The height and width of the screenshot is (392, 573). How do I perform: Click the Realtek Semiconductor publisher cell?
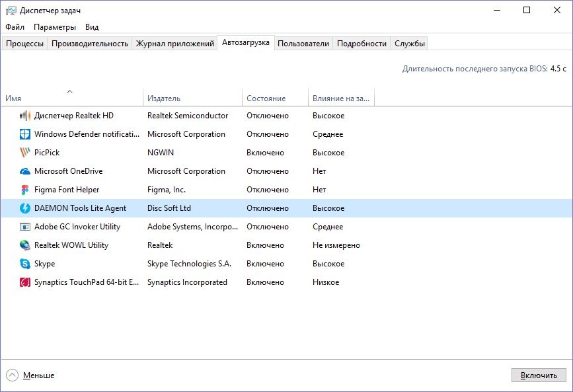click(188, 116)
